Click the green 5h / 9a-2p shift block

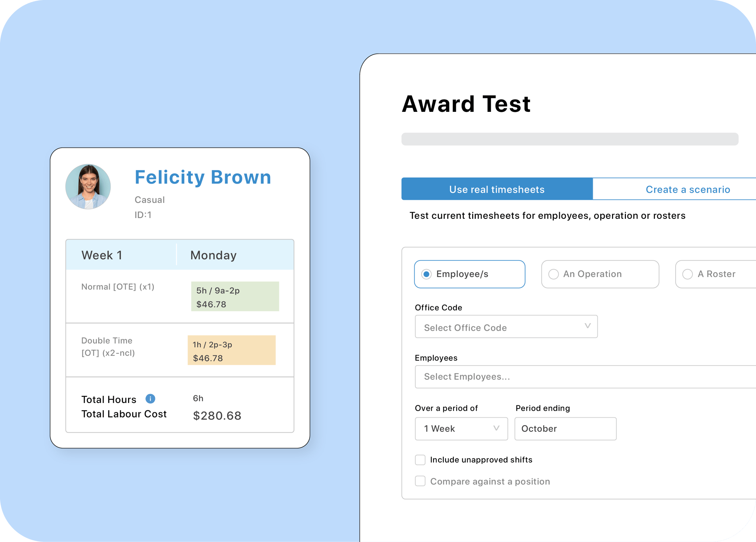pyautogui.click(x=235, y=296)
